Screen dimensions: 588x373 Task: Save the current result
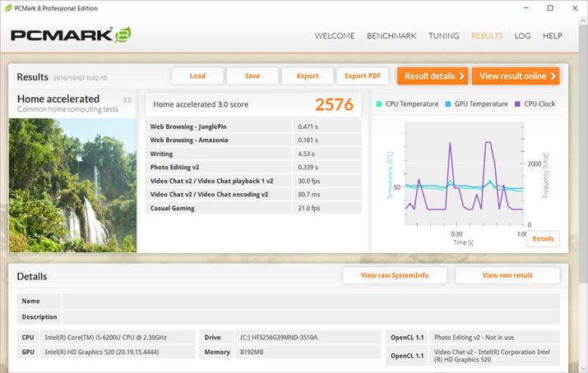pyautogui.click(x=252, y=76)
